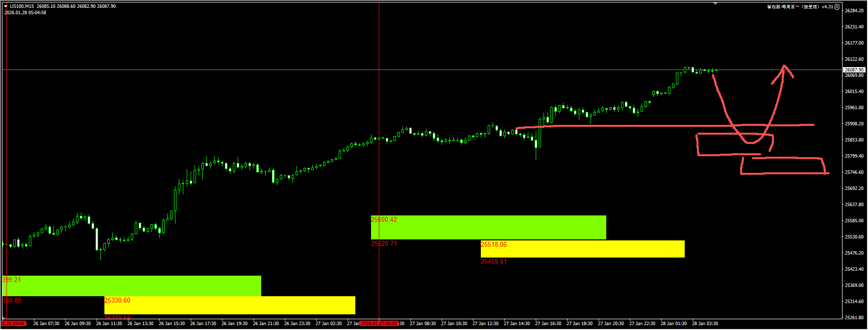Click the bottom-left green rectangle zone
Screen dimensions: 868x330
pos(131,286)
